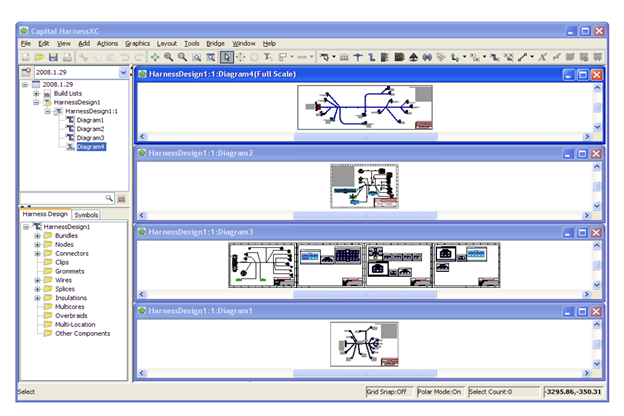Viewport: 624px width, 416px height.
Task: Click the Diagram1 harness drawing thumbnail
Action: pyautogui.click(x=365, y=344)
